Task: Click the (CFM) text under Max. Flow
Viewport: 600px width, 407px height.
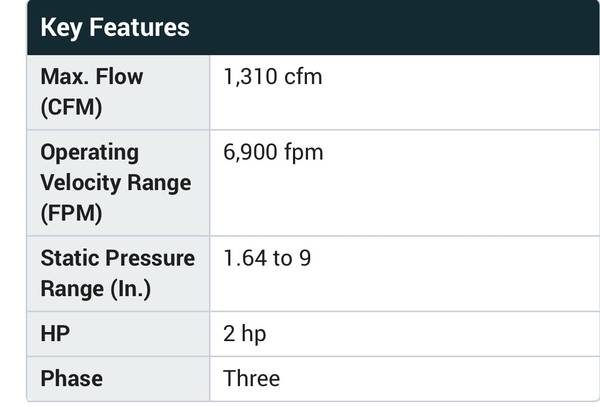Action: [x=72, y=108]
